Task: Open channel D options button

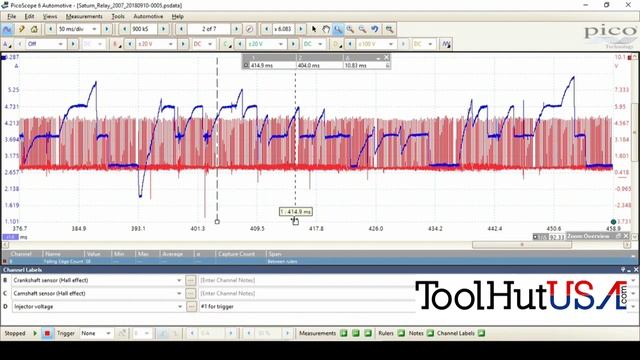Action: pyautogui.click(x=336, y=44)
